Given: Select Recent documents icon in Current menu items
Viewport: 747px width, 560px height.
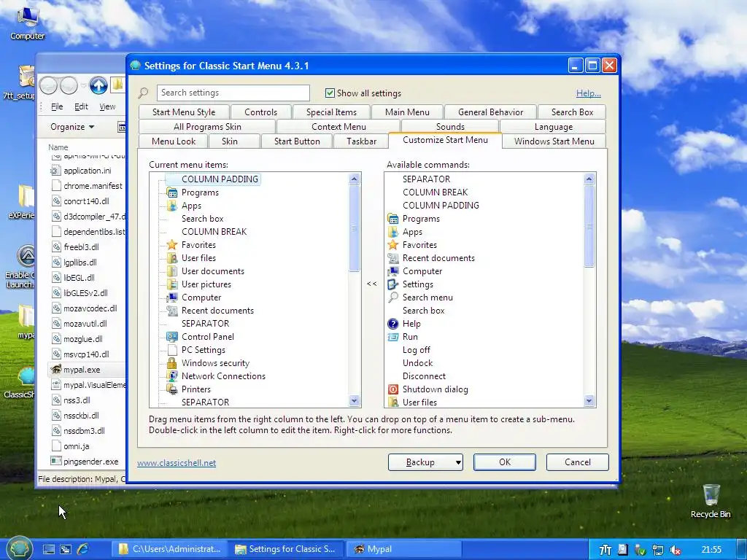Looking at the screenshot, I should [172, 311].
